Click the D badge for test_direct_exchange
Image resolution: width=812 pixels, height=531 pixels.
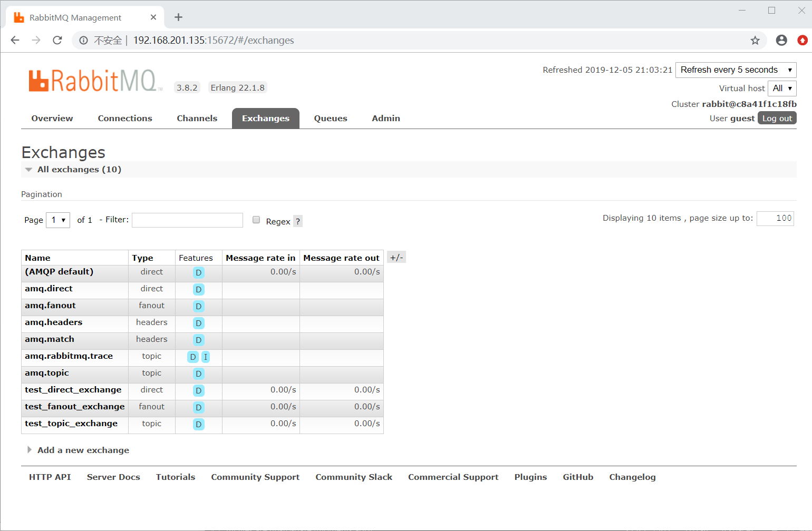[x=198, y=390]
